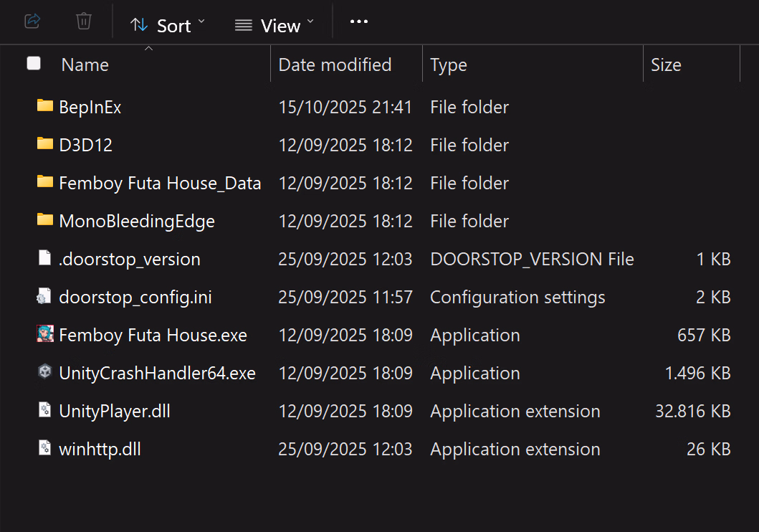Click the .doorstop_version blank file icon
Image resolution: width=759 pixels, height=532 pixels.
pos(45,258)
